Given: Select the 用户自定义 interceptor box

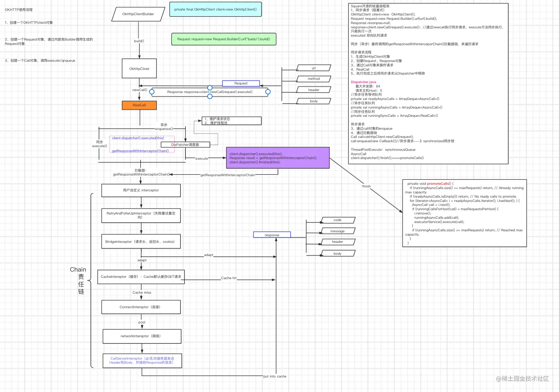Looking at the screenshot, I should coord(141,190).
